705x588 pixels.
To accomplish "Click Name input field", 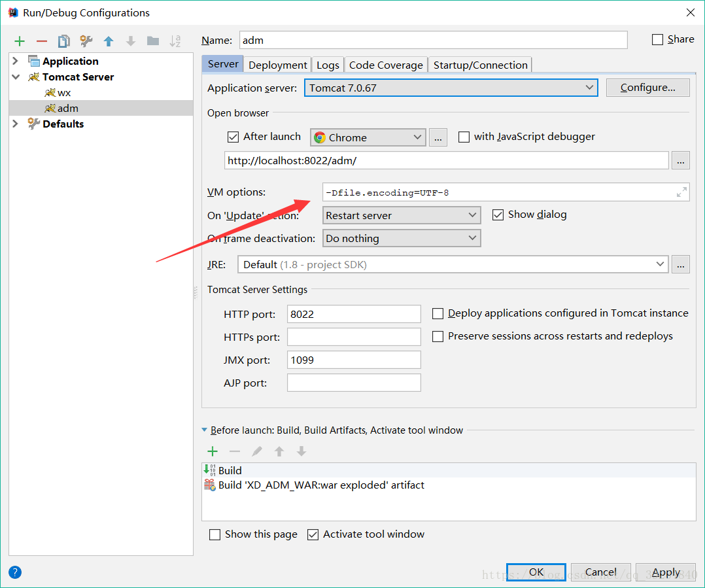I will point(434,40).
